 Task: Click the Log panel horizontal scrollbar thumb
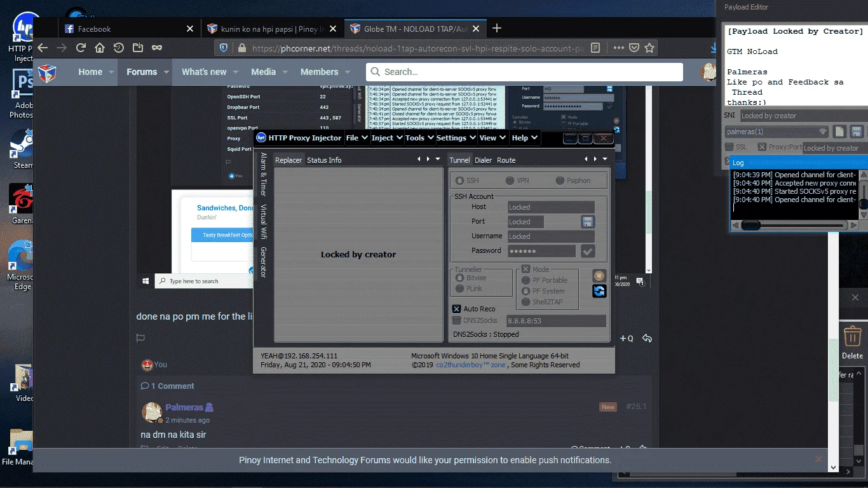pos(751,225)
